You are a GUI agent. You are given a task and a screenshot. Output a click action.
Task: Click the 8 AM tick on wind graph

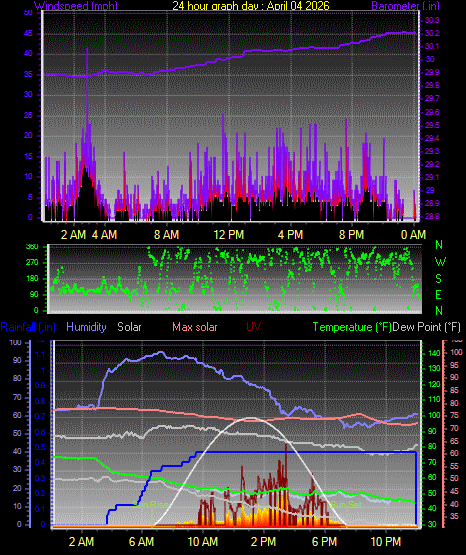point(167,235)
